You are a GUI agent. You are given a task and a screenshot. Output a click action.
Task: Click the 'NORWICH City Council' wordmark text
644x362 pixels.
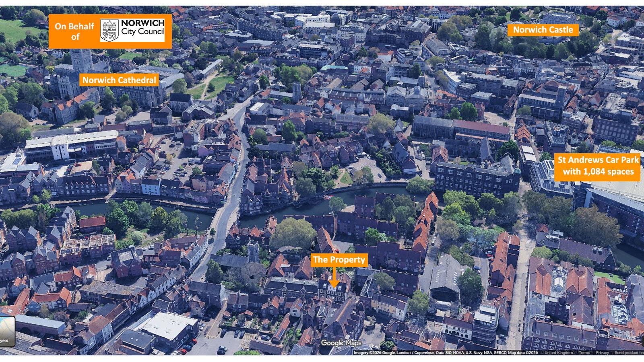pyautogui.click(x=143, y=27)
